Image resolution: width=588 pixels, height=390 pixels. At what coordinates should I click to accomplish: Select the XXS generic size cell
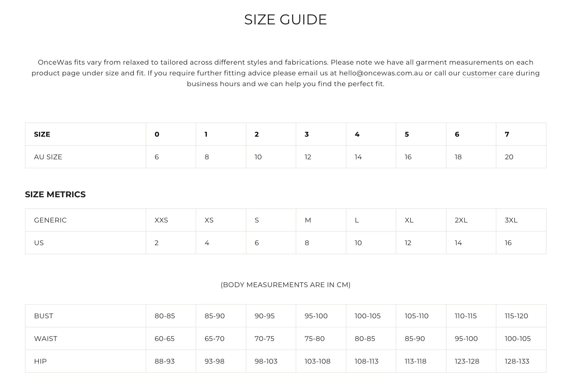[171, 220]
